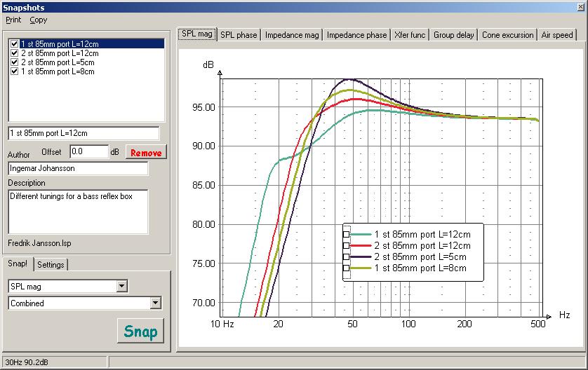
Task: Switch to the Air speed tab
Action: 557,35
